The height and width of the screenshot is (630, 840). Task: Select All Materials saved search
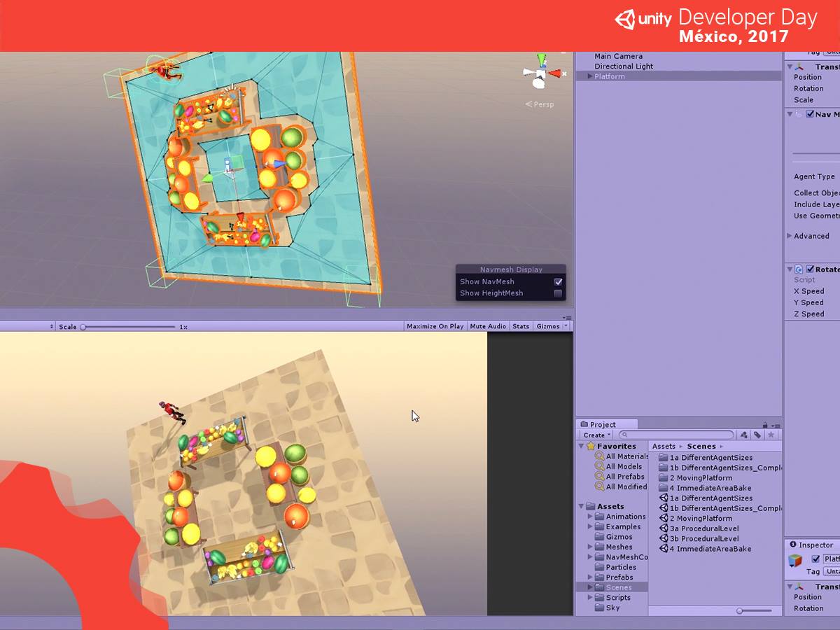(627, 456)
